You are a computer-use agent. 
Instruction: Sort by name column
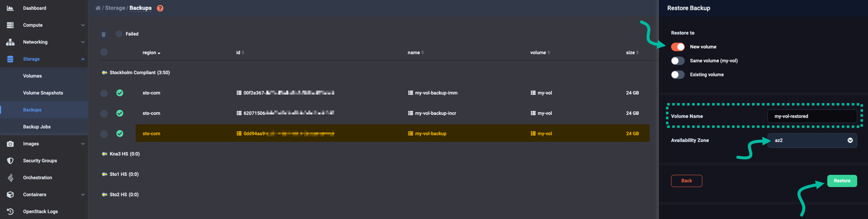(416, 53)
